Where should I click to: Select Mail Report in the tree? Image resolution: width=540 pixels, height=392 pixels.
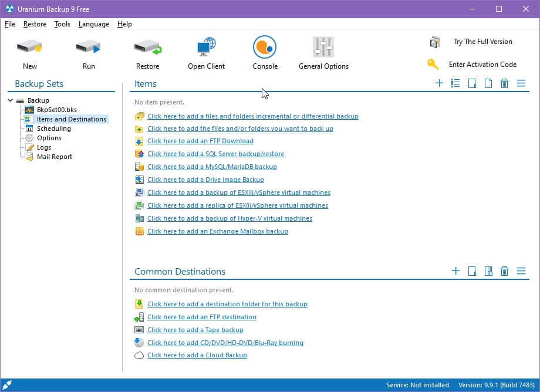55,157
